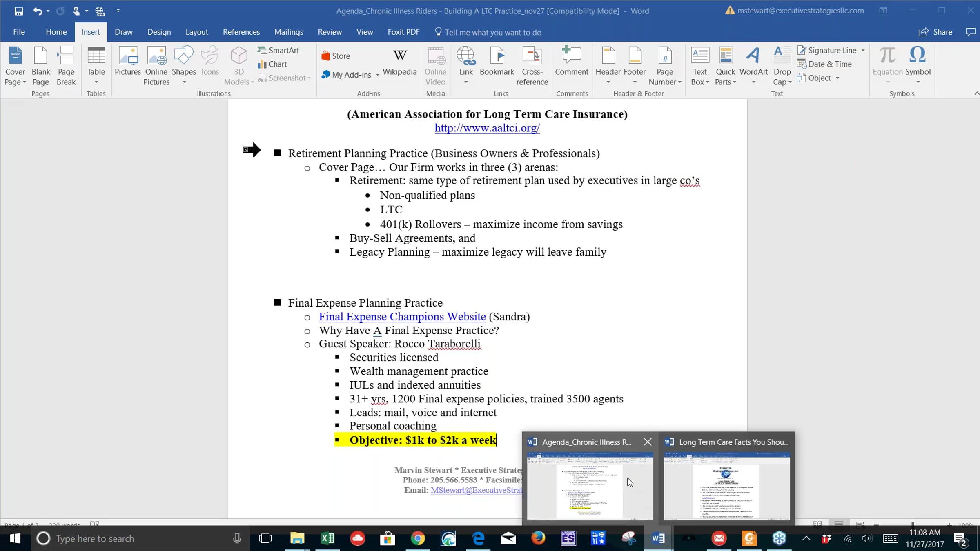This screenshot has height=551, width=980.
Task: Open File Explorer from the taskbar
Action: [x=297, y=539]
